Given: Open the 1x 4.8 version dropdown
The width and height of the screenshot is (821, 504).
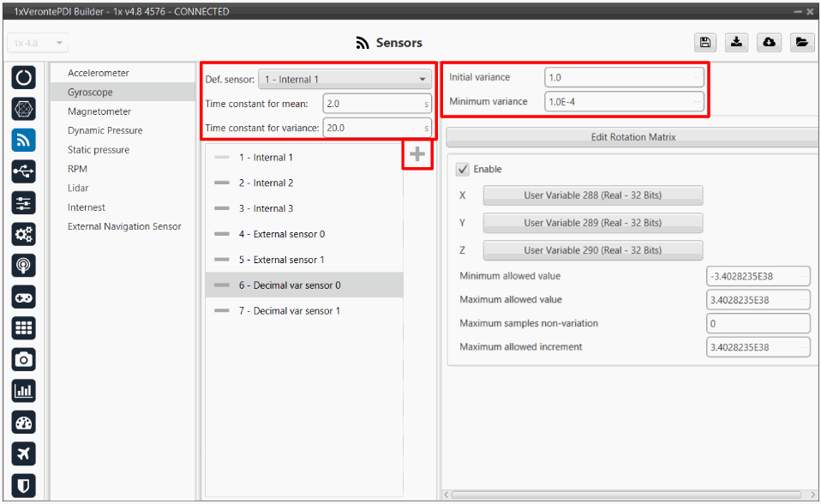Looking at the screenshot, I should tap(39, 43).
